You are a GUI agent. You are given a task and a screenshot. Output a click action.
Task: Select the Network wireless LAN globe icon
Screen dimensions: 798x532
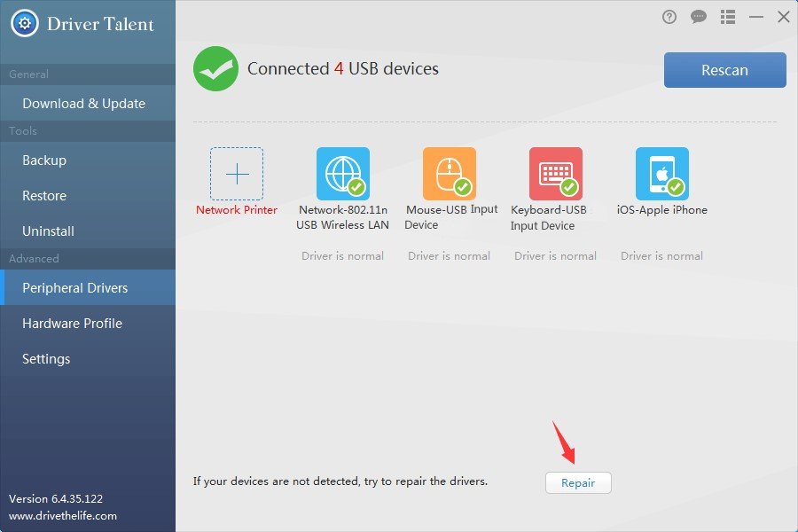pos(343,174)
